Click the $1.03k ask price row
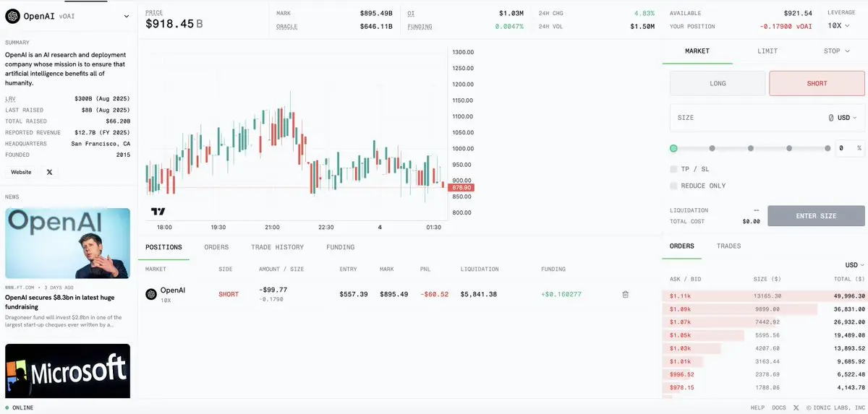 pos(764,348)
